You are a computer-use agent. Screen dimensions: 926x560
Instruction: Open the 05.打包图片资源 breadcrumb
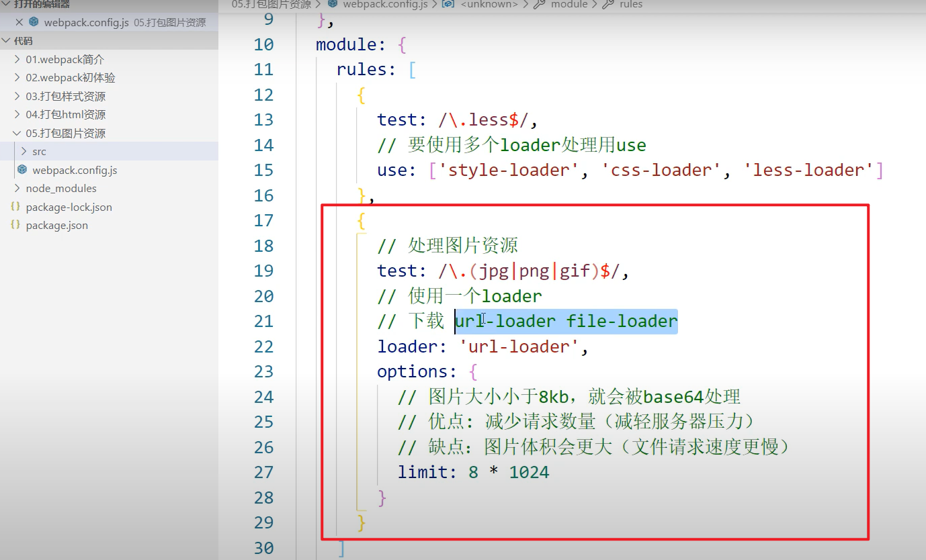pyautogui.click(x=271, y=4)
